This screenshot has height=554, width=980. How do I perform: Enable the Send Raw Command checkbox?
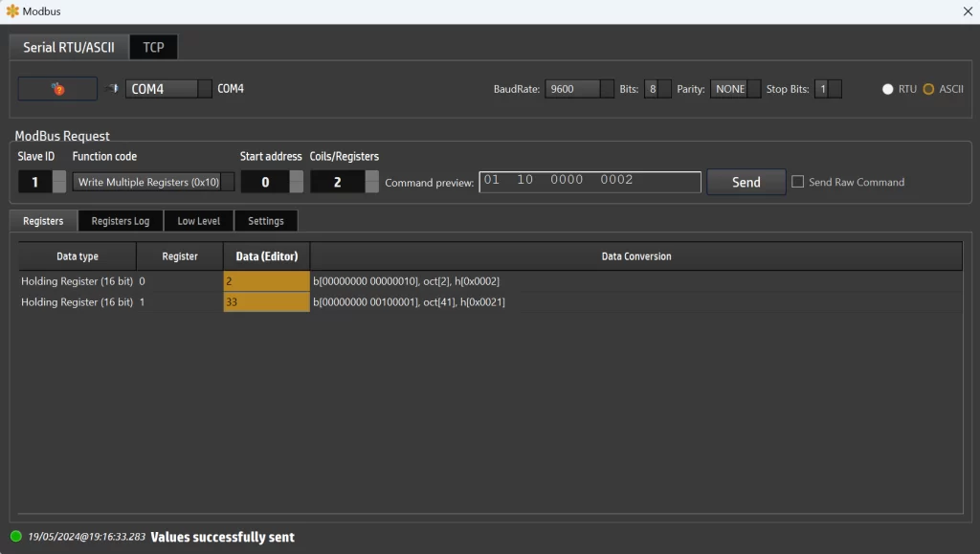[797, 182]
